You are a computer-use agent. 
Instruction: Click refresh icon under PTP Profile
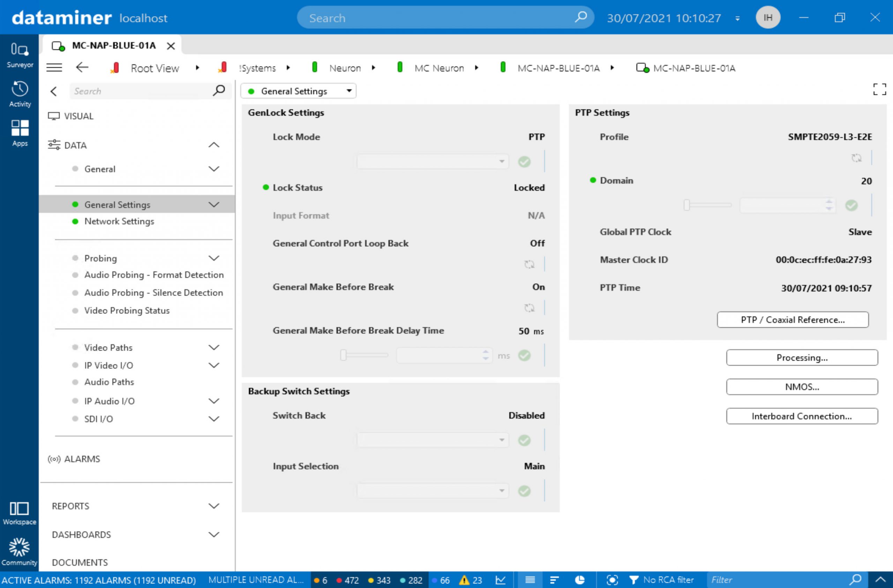click(857, 158)
